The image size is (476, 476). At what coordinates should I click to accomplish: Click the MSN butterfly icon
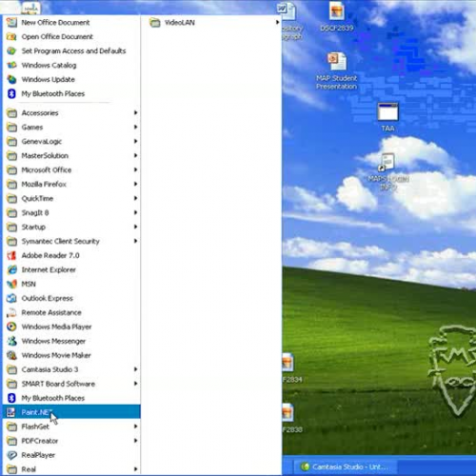(x=11, y=284)
